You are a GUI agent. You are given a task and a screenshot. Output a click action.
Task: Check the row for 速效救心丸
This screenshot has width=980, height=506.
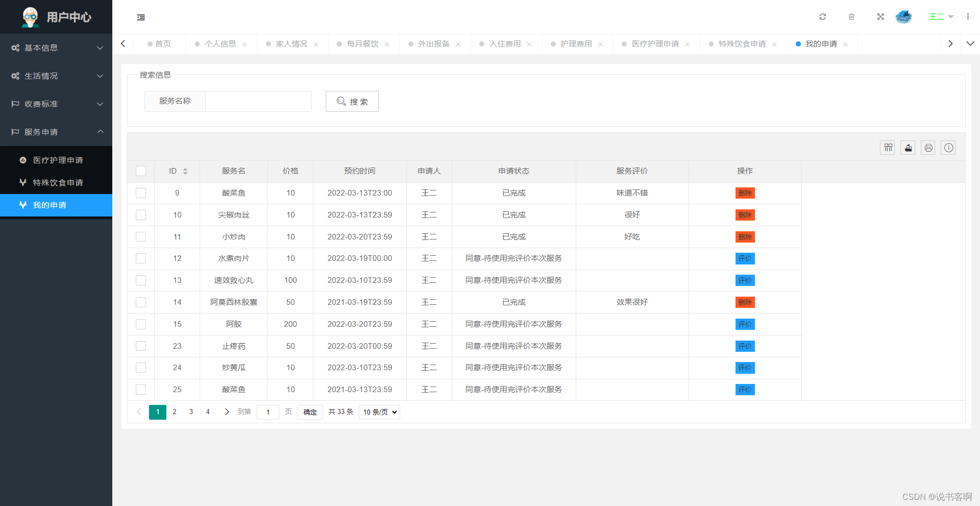tap(141, 280)
